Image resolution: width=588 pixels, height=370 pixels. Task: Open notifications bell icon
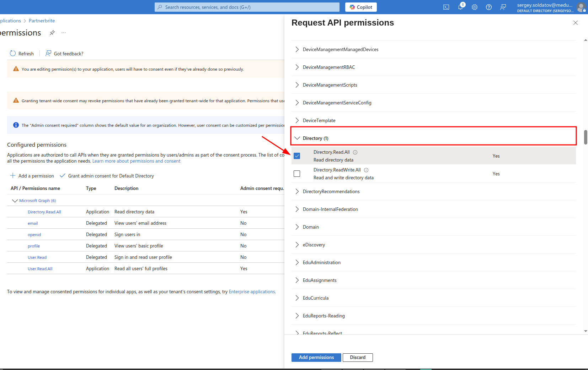click(x=460, y=7)
